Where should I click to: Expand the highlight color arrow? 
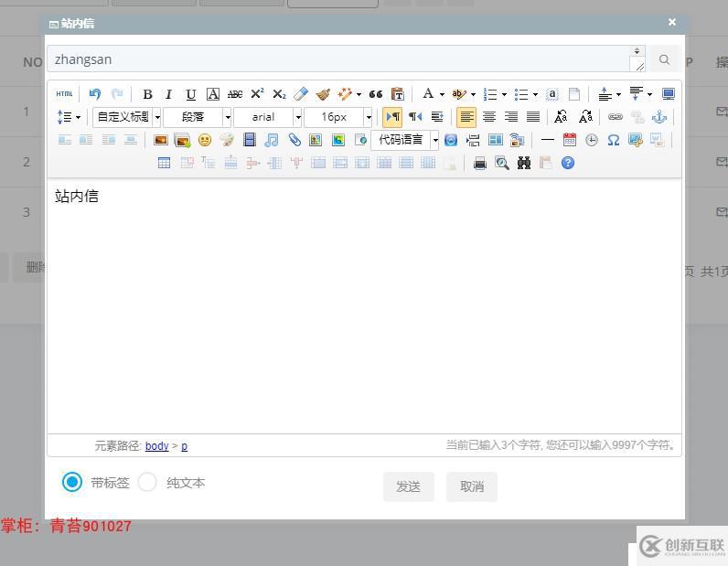(x=473, y=94)
